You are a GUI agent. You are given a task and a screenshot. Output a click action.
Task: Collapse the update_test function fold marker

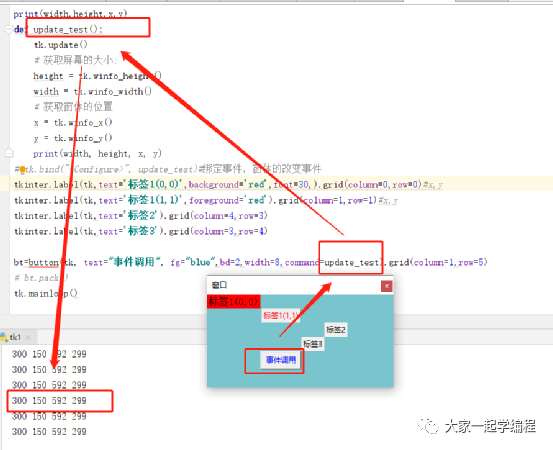pos(9,29)
